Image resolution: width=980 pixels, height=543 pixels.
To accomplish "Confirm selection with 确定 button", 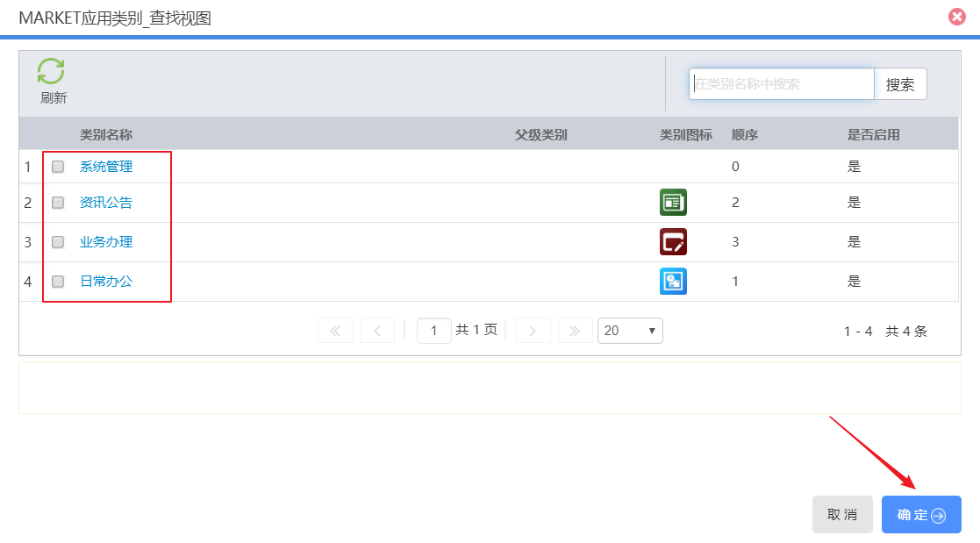I will pyautogui.click(x=921, y=515).
